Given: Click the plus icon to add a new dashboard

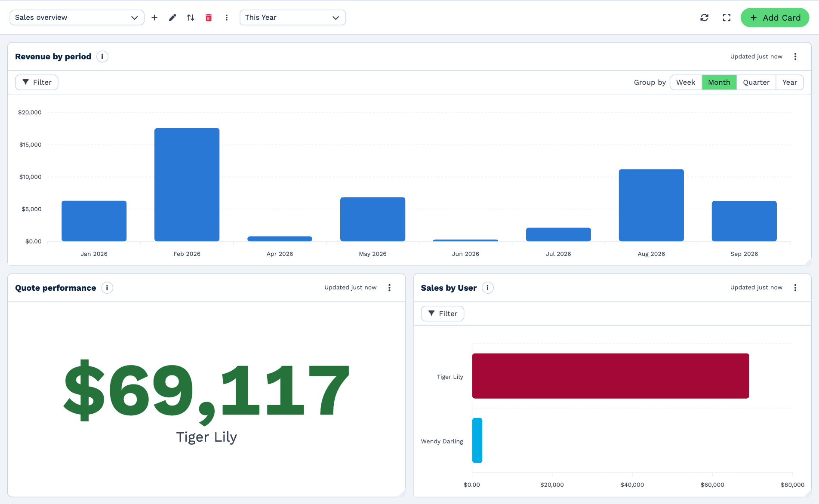Looking at the screenshot, I should point(154,18).
